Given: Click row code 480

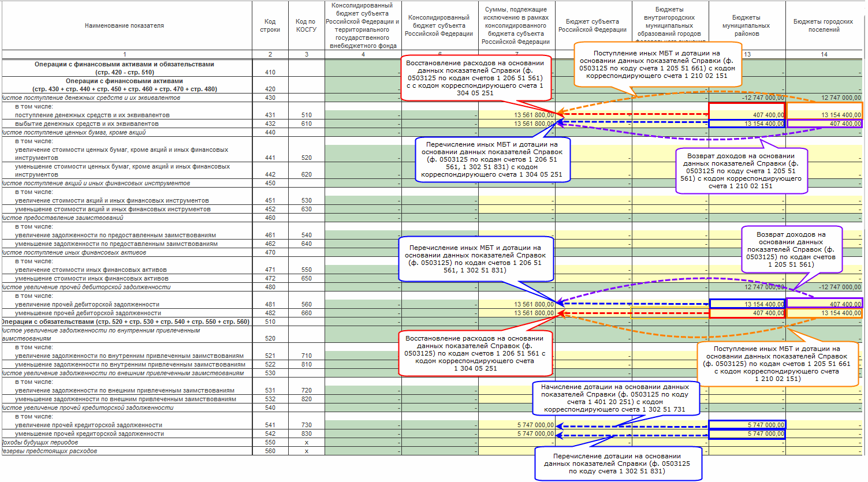Looking at the screenshot, I should point(270,287).
